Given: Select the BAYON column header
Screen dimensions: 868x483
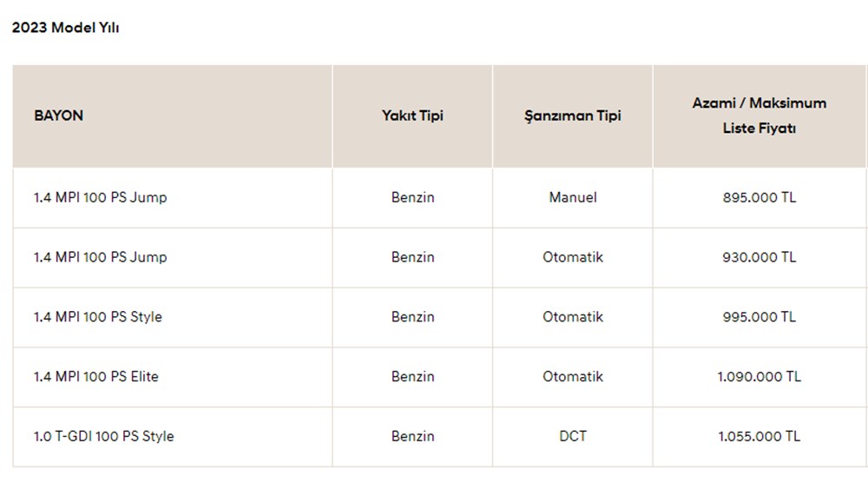Looking at the screenshot, I should [59, 115].
